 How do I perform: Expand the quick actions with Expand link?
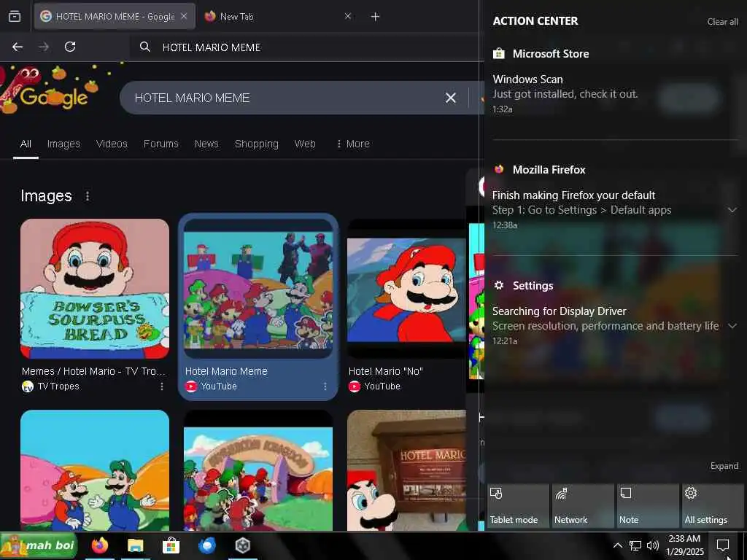point(724,466)
